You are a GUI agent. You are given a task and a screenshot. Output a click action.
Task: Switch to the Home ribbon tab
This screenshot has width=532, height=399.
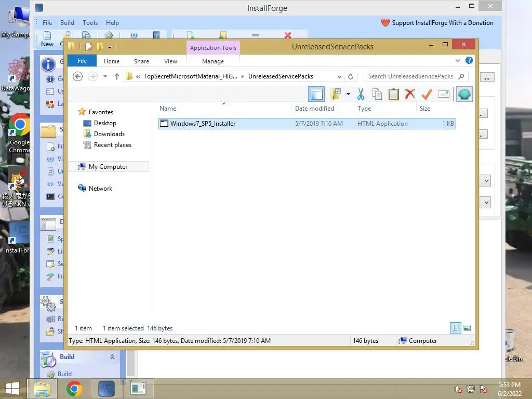[x=112, y=61]
